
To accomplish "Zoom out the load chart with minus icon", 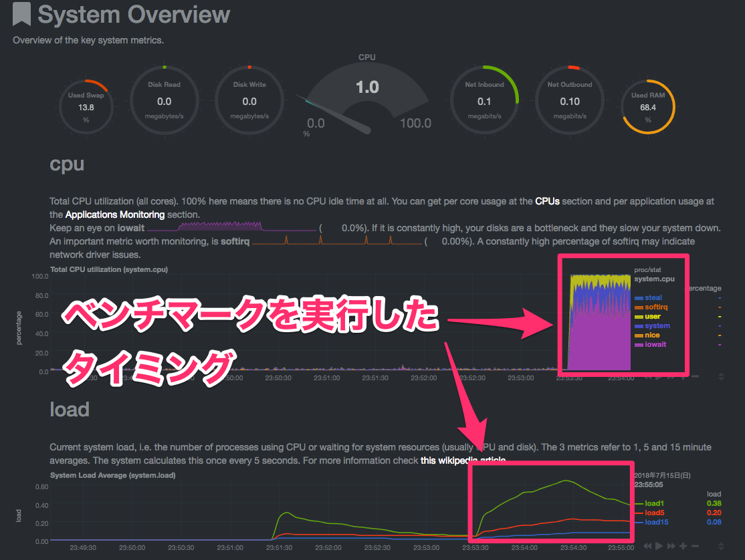I will point(695,546).
